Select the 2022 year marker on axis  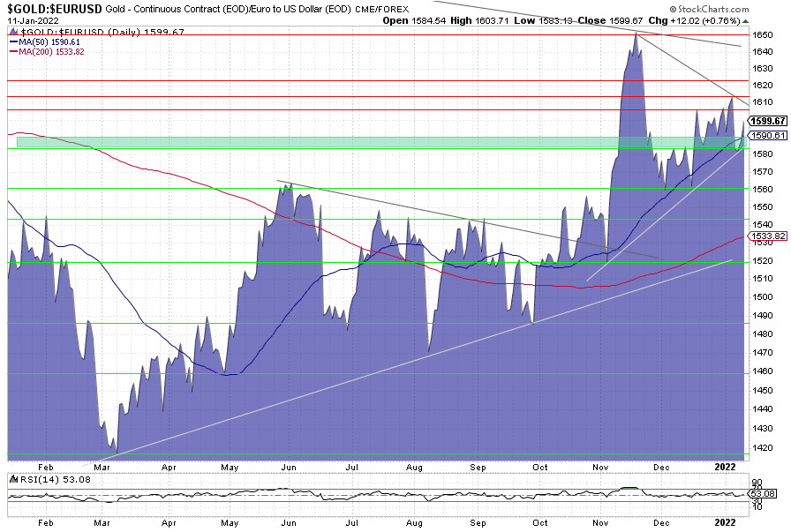[725, 466]
